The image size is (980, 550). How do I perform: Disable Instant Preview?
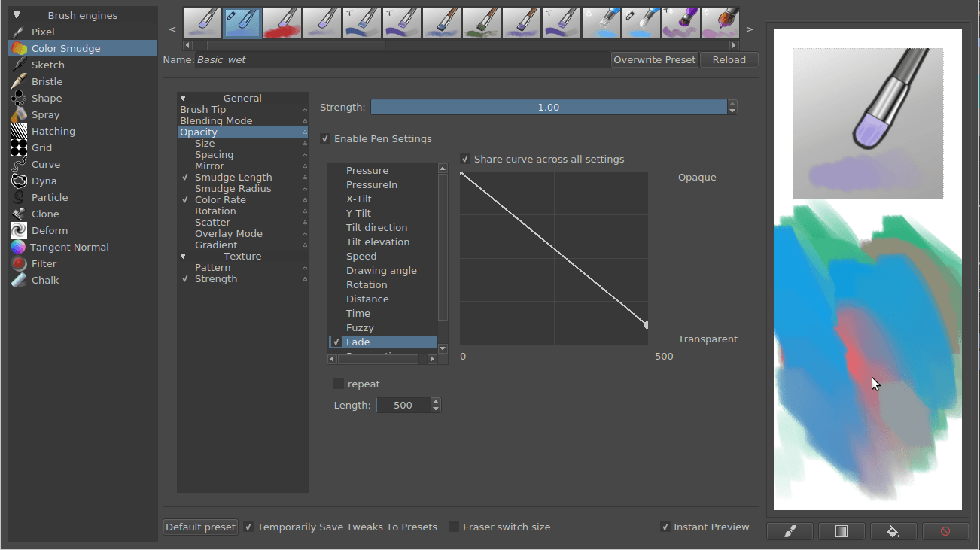(x=665, y=527)
